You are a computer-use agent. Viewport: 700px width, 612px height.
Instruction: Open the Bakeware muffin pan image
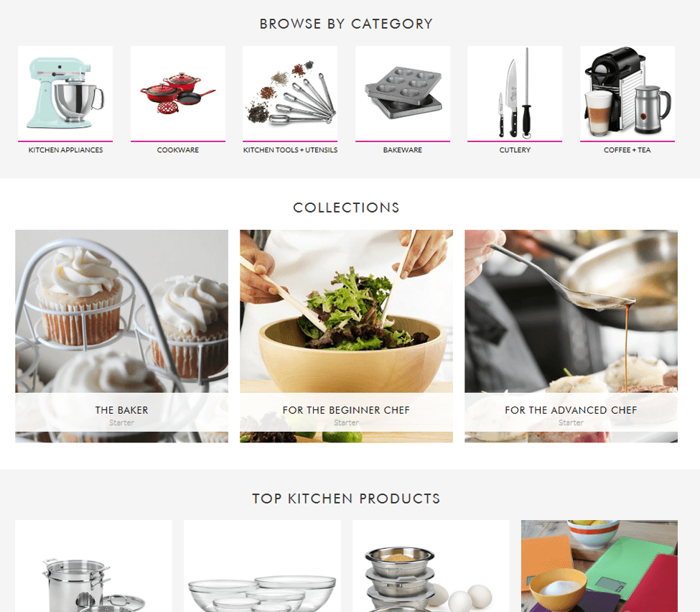click(403, 93)
